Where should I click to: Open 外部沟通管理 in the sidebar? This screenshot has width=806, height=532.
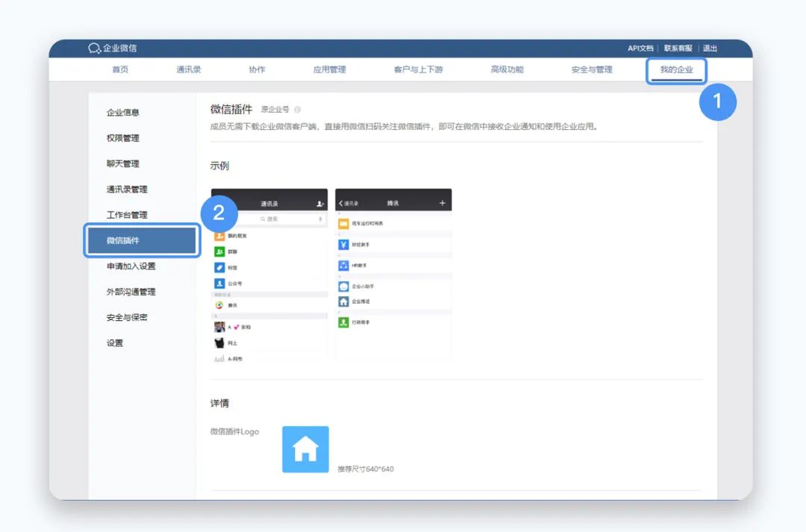coord(131,292)
